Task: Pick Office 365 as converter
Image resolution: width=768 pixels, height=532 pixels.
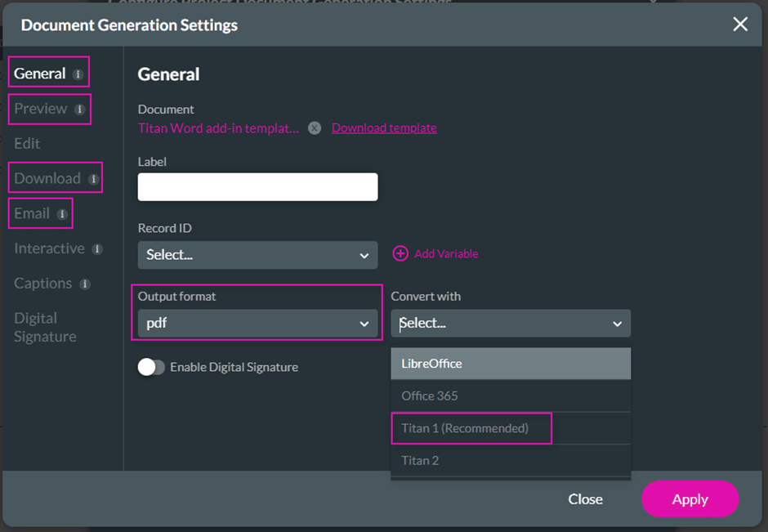Action: (430, 396)
